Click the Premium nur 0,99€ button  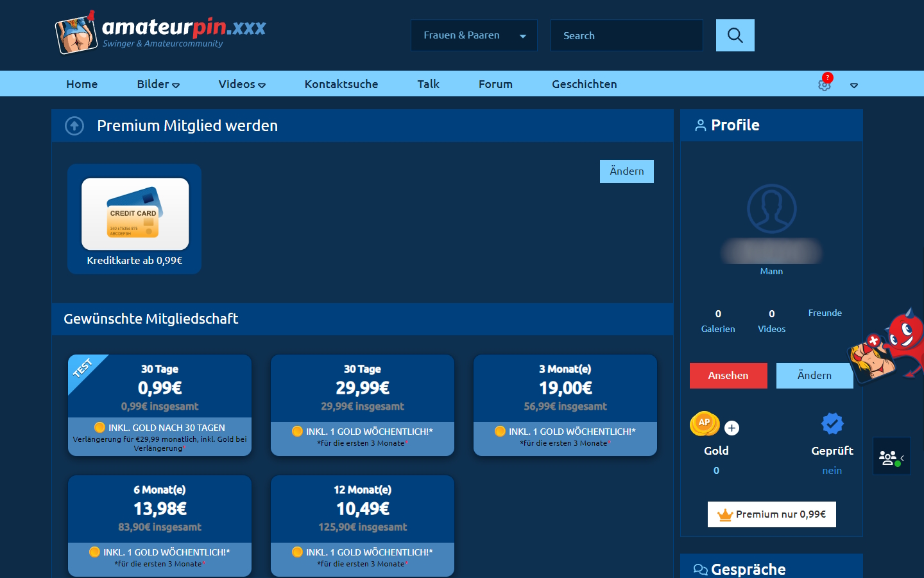[x=771, y=514]
